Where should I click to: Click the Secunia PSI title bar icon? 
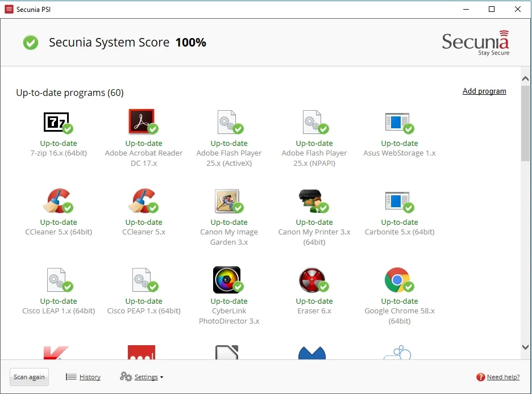point(9,9)
